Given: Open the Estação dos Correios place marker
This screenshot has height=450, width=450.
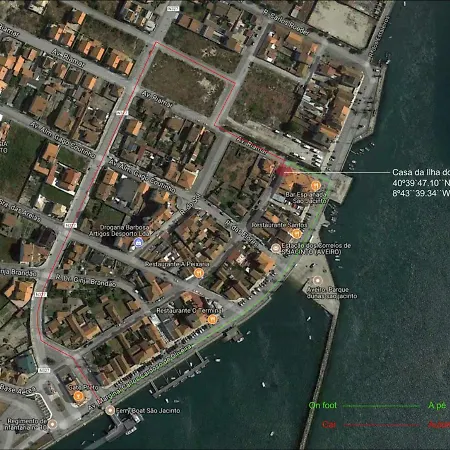Looking at the screenshot, I should pyautogui.click(x=276, y=248).
